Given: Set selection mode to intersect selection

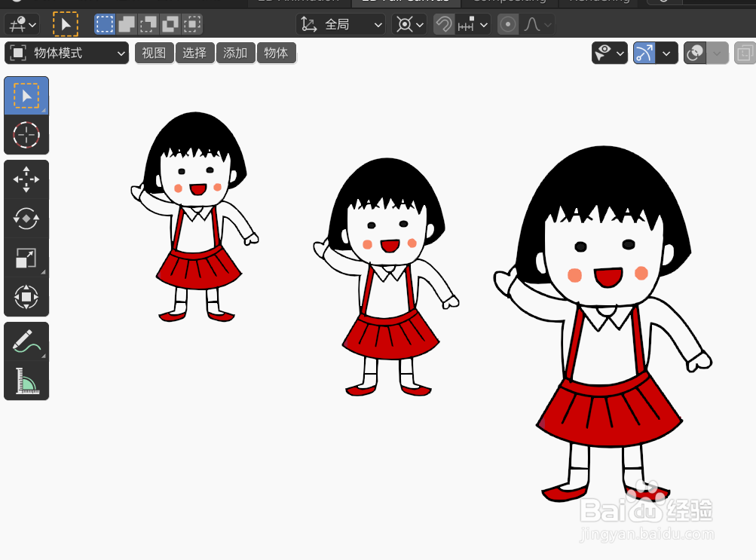Looking at the screenshot, I should pos(192,24).
